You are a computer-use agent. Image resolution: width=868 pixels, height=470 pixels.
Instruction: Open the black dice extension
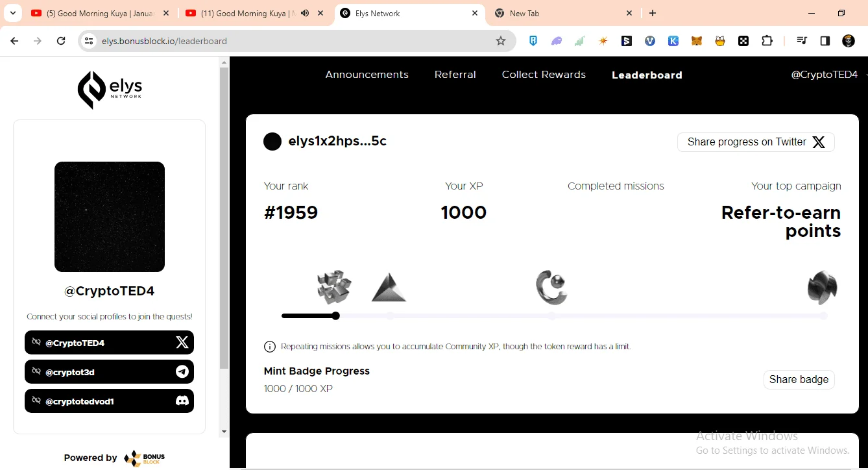pos(743,41)
